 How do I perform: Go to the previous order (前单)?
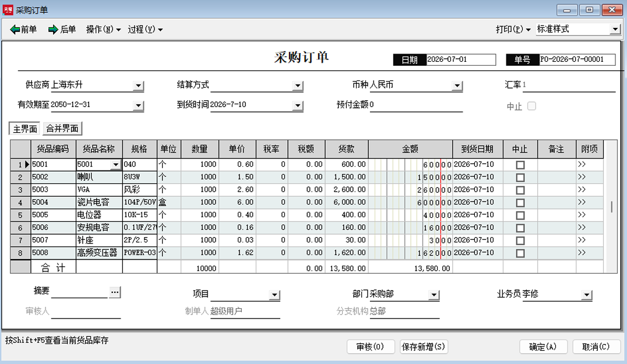tap(23, 29)
